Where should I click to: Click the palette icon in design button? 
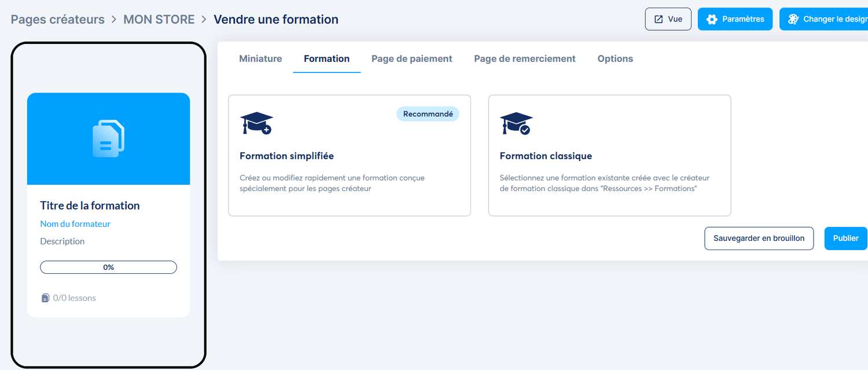[793, 19]
